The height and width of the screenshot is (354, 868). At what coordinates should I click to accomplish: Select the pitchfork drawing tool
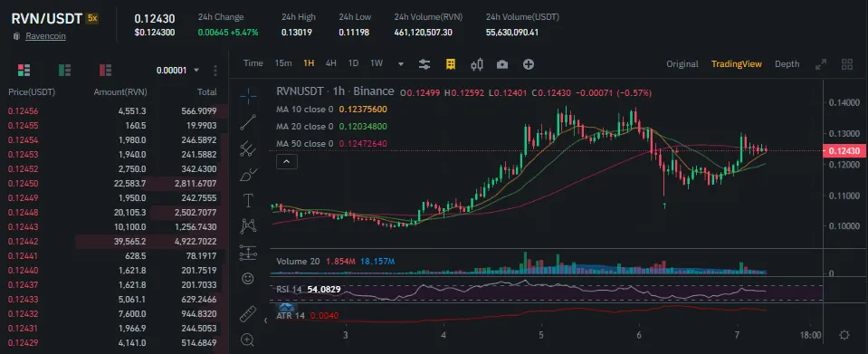click(x=248, y=148)
